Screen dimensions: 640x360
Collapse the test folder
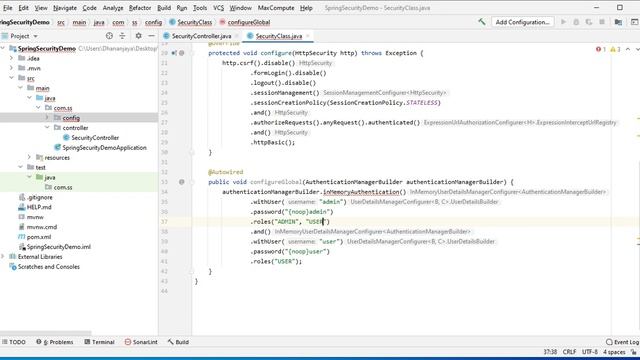tap(20, 167)
